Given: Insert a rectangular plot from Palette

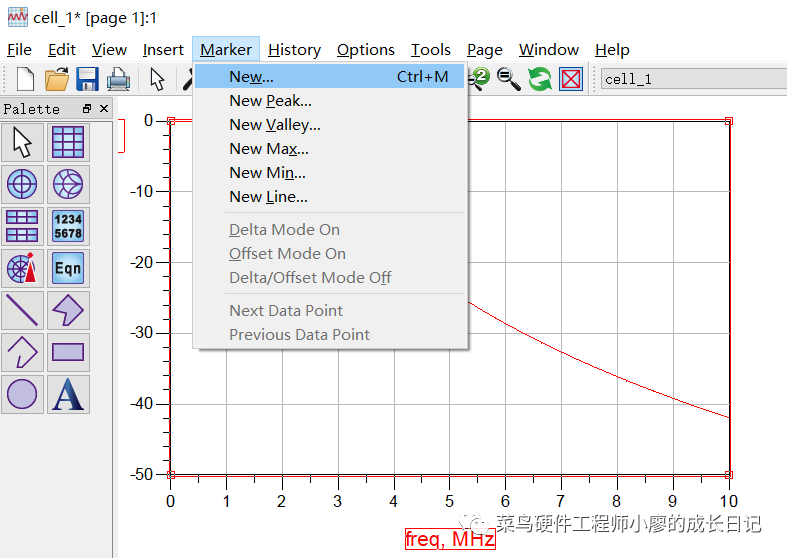Looking at the screenshot, I should pyautogui.click(x=68, y=143).
